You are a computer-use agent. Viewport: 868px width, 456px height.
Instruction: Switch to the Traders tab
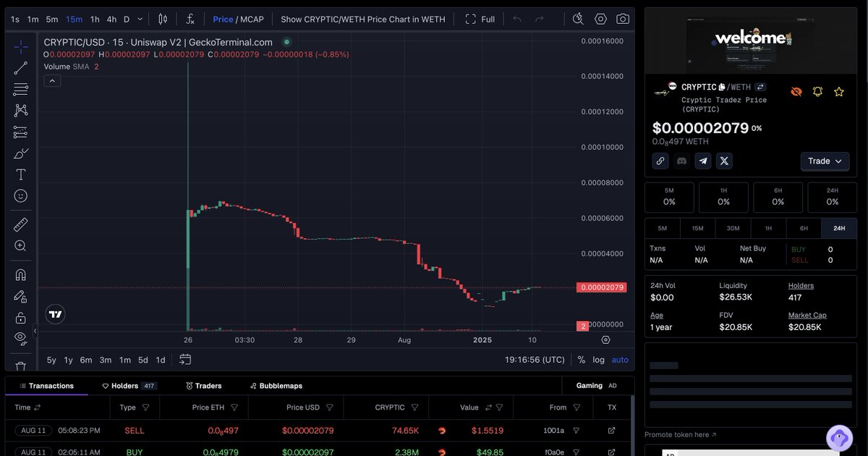point(204,386)
